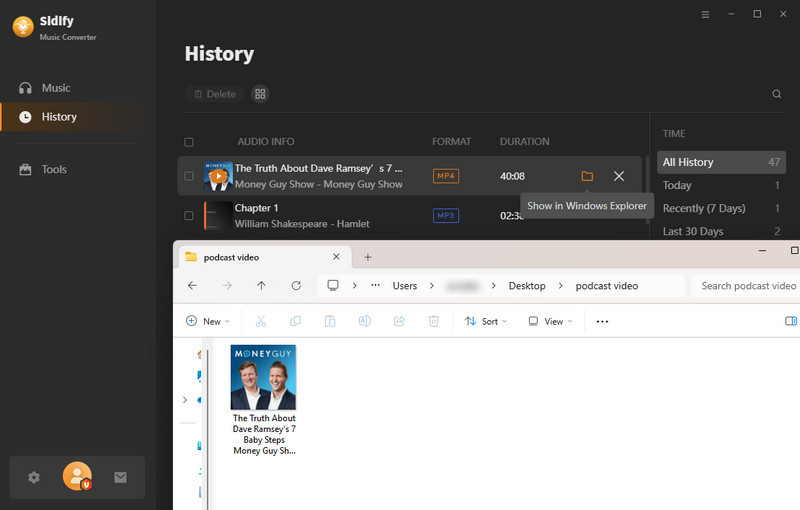Viewport: 800px width, 510px height.
Task: Navigate to Users in the breadcrumb
Action: [x=405, y=286]
